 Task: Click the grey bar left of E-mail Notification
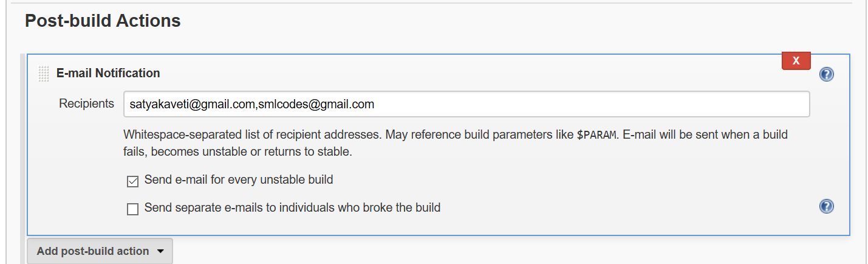[23, 146]
